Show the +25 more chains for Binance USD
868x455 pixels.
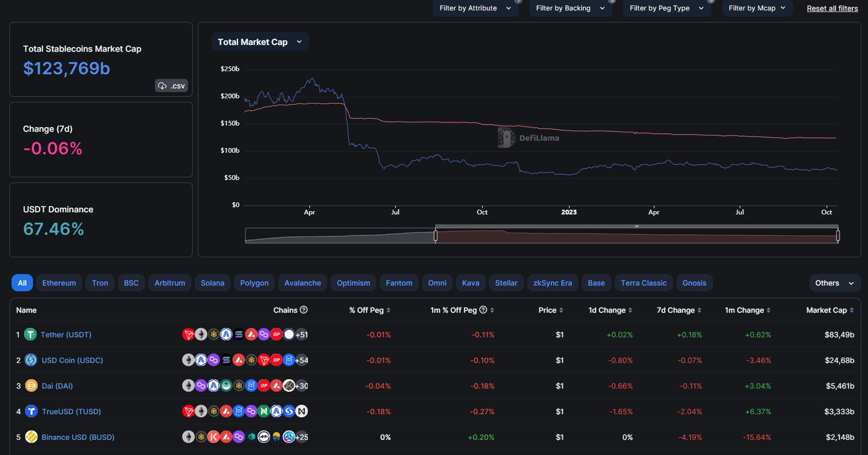(x=302, y=437)
